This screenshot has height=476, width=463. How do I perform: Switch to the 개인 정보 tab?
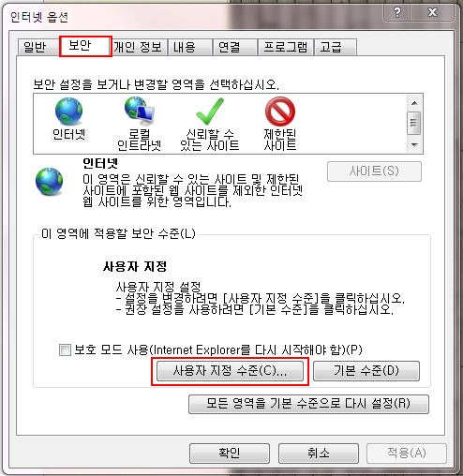138,48
